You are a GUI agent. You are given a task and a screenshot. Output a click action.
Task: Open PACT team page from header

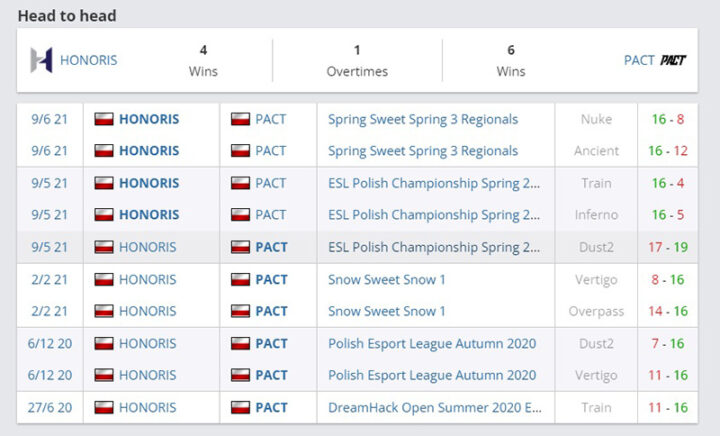tap(639, 60)
